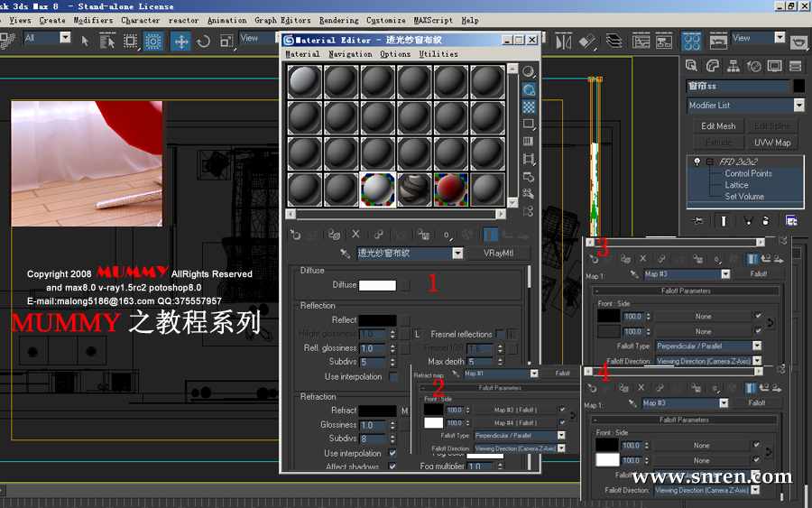Toggle Show End Result icon in modifier stack
Viewport: 812px width, 508px height.
coord(724,221)
